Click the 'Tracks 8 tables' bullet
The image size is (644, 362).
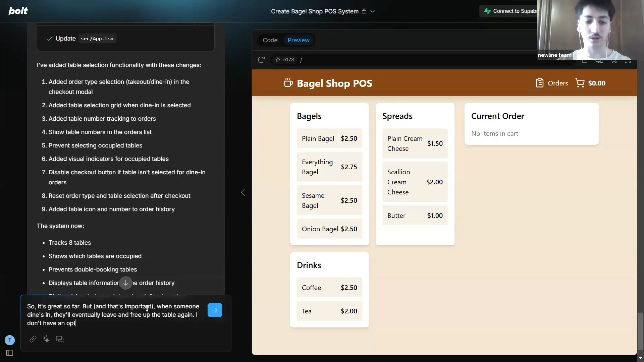pyautogui.click(x=70, y=243)
